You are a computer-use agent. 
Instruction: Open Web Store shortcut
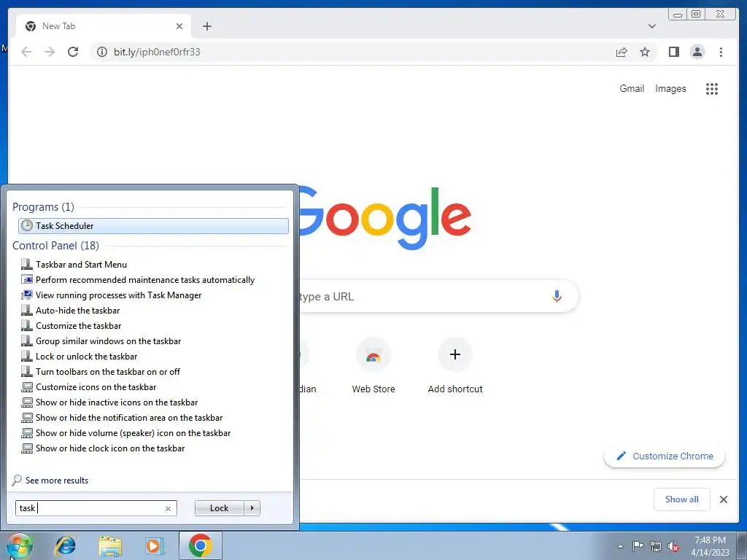373,366
